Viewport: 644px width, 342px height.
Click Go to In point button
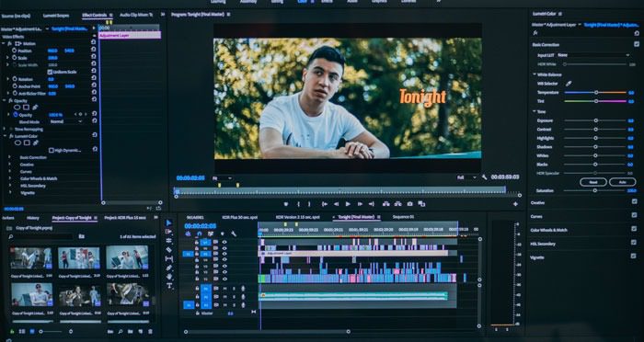pos(324,204)
